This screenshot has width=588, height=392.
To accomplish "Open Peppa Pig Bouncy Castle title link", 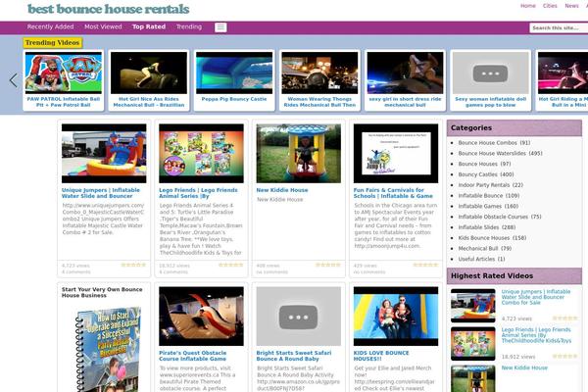I will click(x=234, y=99).
